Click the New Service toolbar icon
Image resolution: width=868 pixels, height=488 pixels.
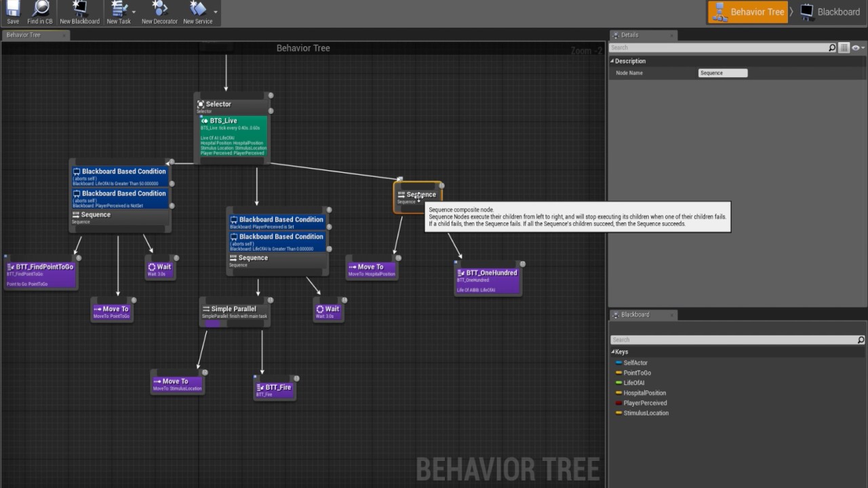pos(198,13)
